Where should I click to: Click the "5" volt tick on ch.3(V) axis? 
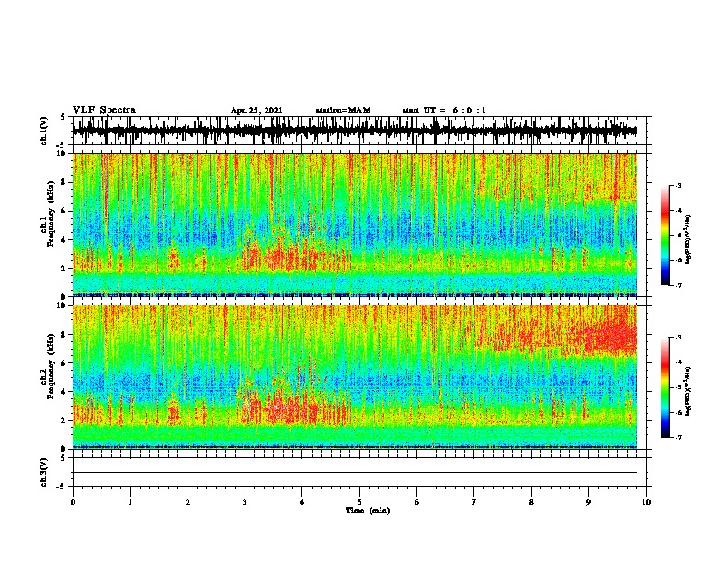63,458
